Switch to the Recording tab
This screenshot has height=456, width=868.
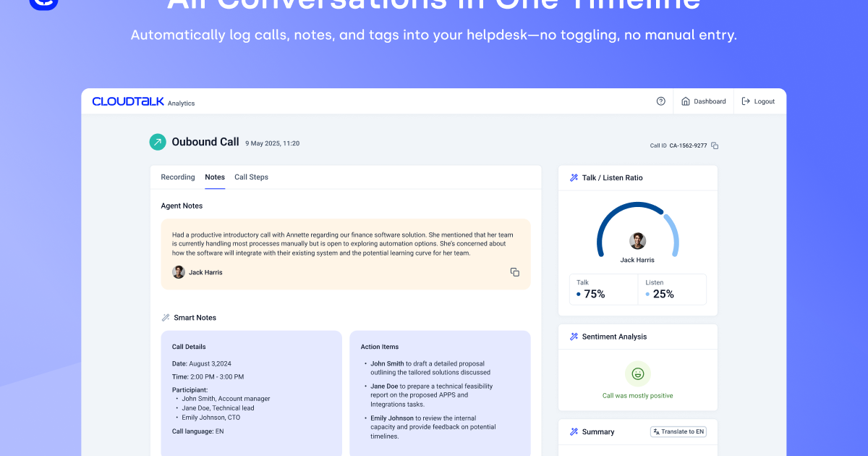pyautogui.click(x=177, y=177)
